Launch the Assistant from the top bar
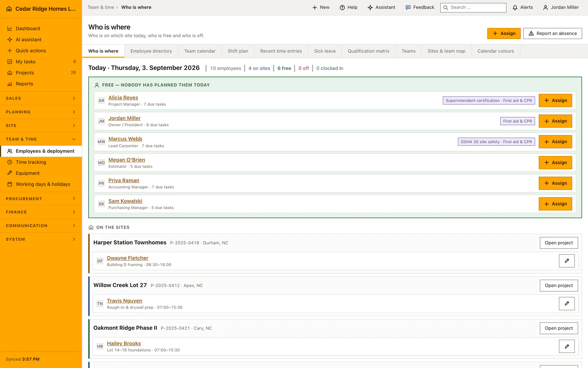This screenshot has height=368, width=588. coord(381,7)
